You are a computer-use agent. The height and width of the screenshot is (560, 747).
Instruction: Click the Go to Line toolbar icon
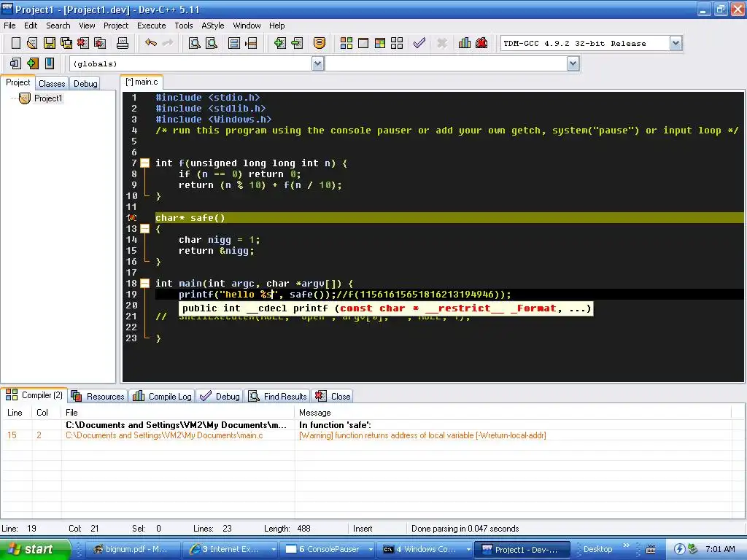pyautogui.click(x=251, y=43)
